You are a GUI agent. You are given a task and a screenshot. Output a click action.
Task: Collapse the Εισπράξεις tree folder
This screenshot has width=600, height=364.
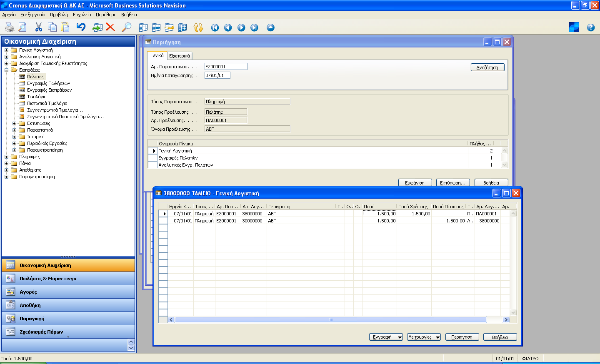point(6,70)
